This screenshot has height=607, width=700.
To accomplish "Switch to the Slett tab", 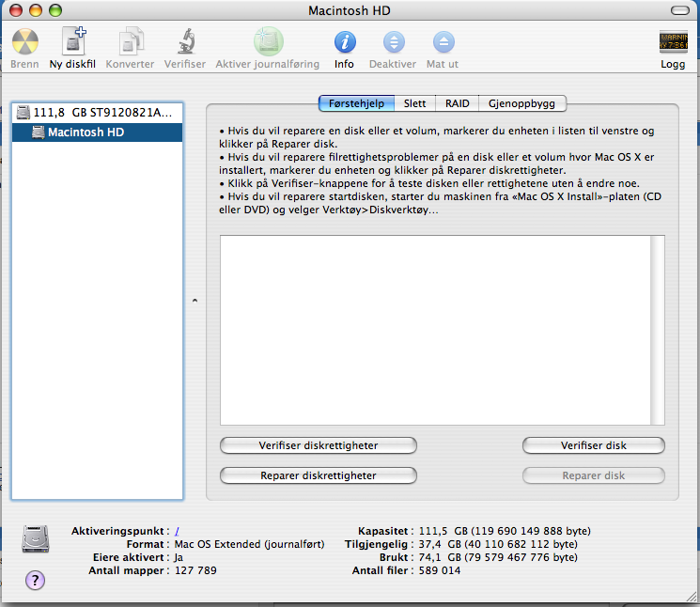I will tap(414, 103).
